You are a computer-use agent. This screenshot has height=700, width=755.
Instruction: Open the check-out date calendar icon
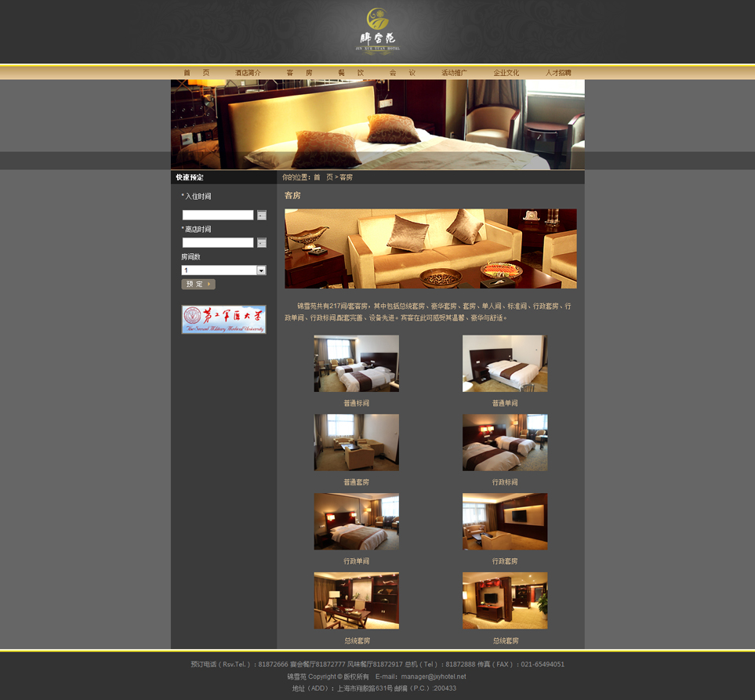point(262,243)
